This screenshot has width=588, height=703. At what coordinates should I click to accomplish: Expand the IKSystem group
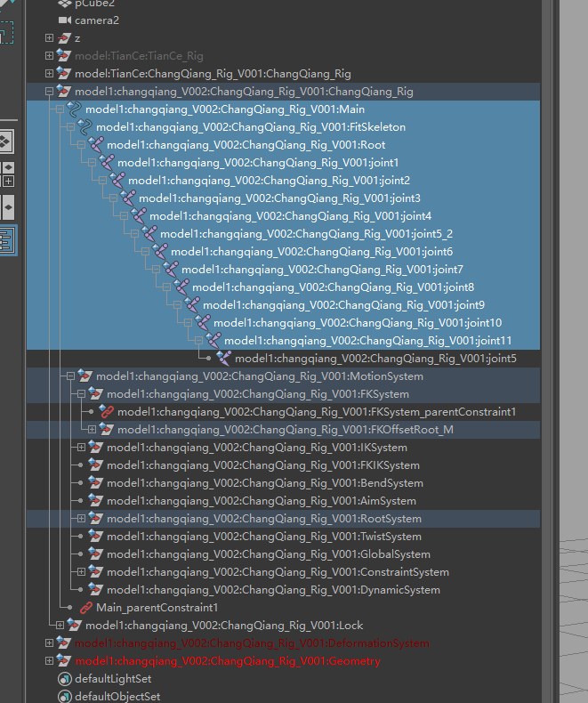(x=81, y=447)
